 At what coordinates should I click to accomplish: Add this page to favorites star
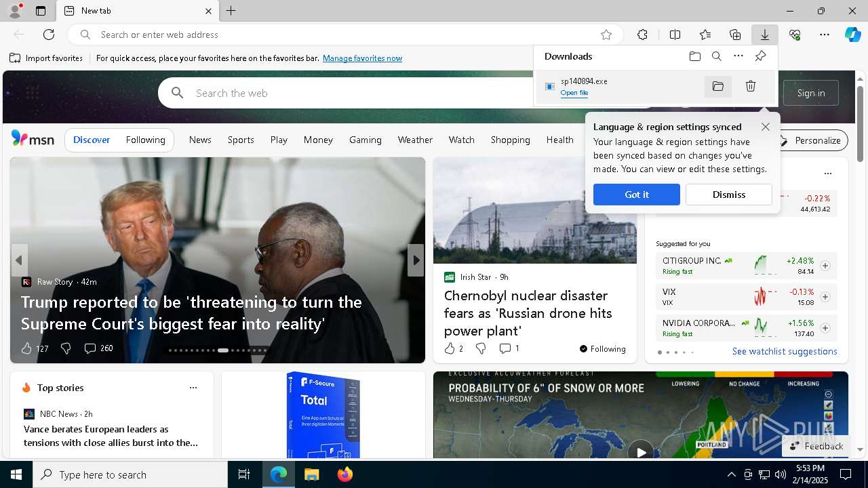pyautogui.click(x=606, y=35)
